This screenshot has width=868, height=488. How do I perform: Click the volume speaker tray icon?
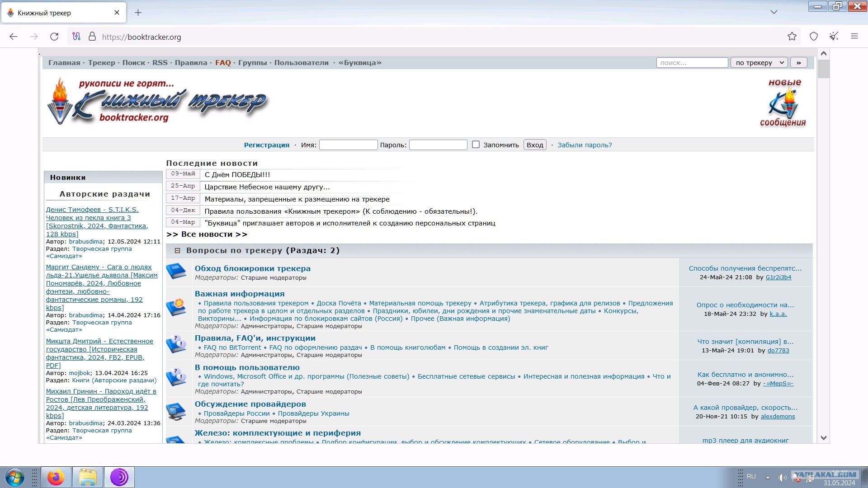(x=782, y=477)
